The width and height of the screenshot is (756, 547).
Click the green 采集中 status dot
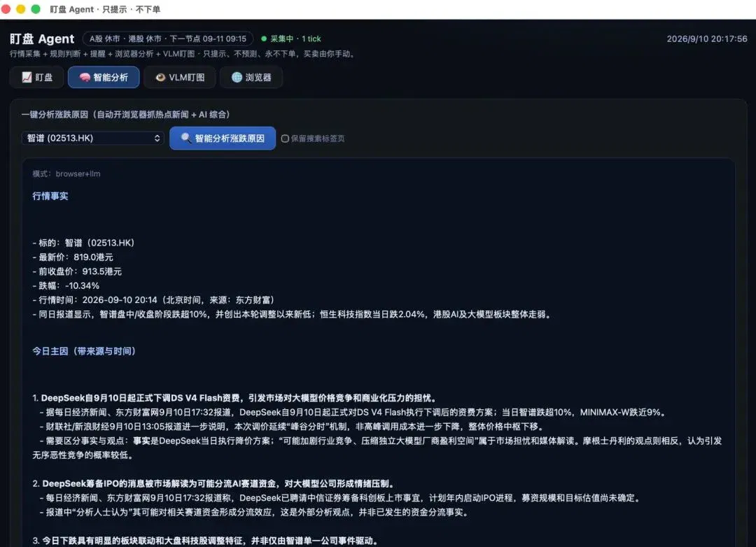264,38
